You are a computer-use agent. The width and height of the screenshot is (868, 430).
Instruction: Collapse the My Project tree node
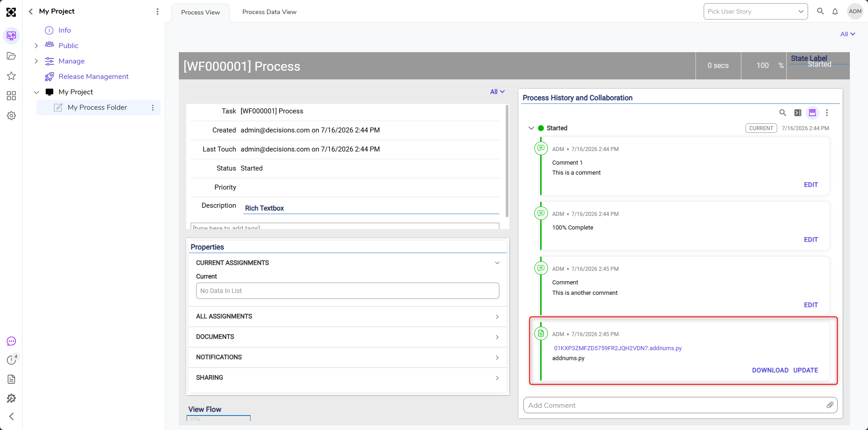[x=36, y=92]
